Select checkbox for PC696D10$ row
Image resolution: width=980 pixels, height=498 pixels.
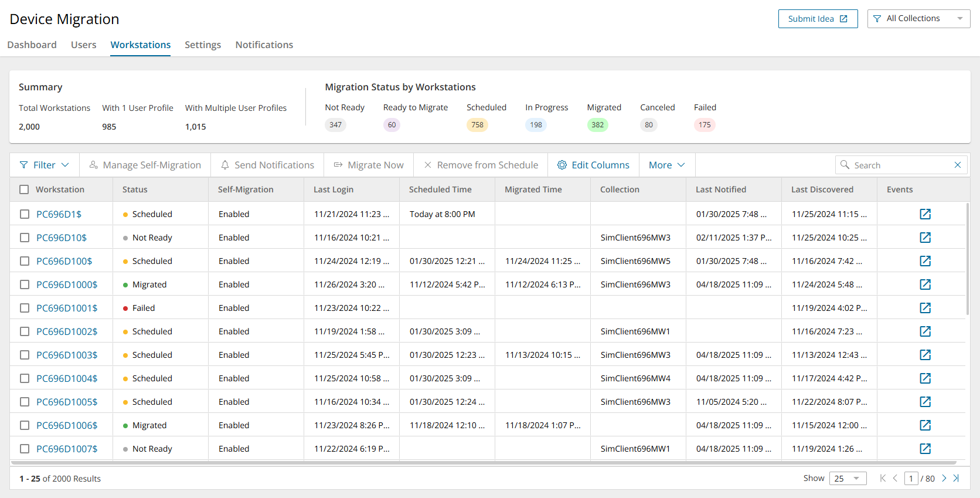pos(25,238)
